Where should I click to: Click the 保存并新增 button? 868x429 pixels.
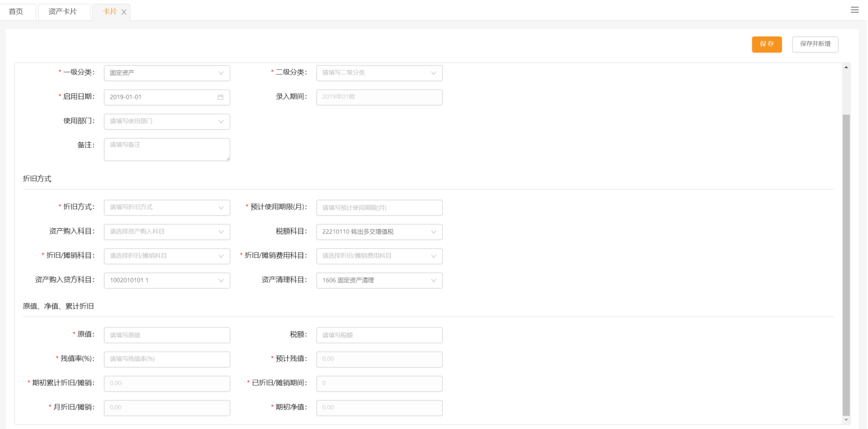pos(815,45)
